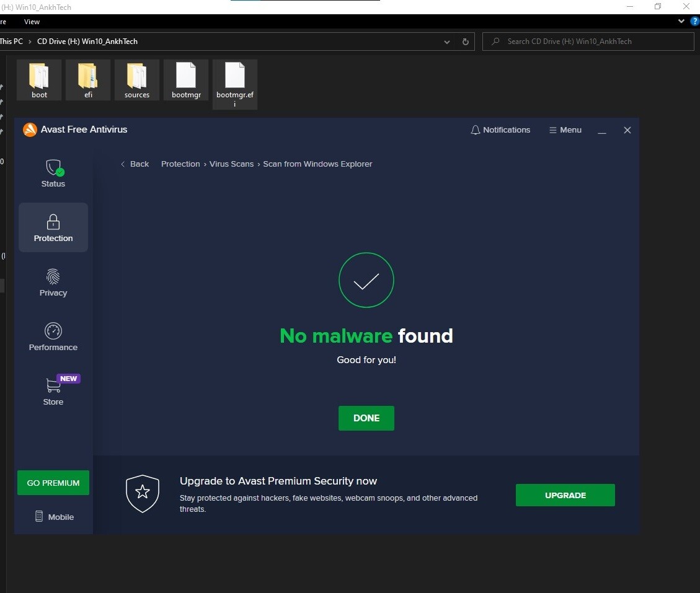
Task: Open the Avast Menu hamburger
Action: (565, 130)
